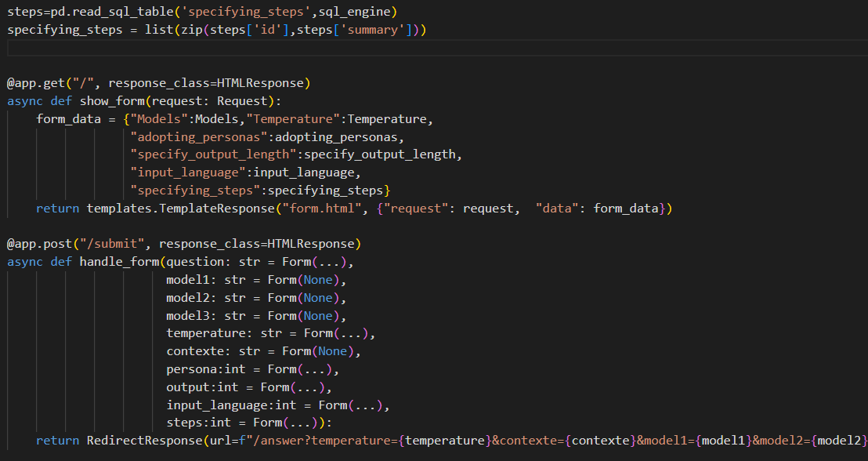This screenshot has height=461, width=868.
Task: Click the show_form function name
Action: (110, 100)
